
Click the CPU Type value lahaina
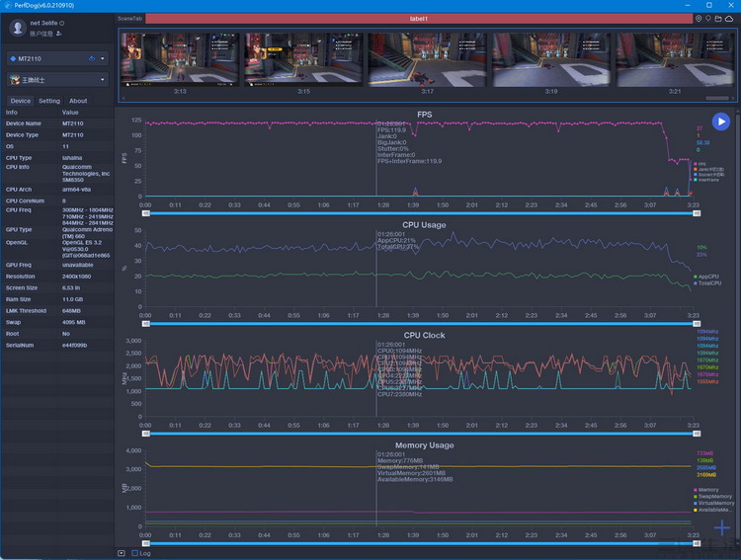pyautogui.click(x=72, y=158)
